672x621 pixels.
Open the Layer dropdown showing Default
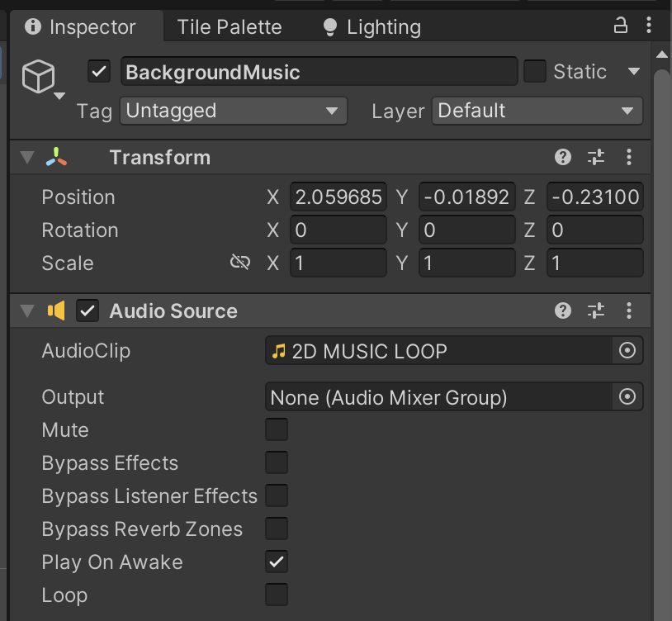[x=537, y=111]
